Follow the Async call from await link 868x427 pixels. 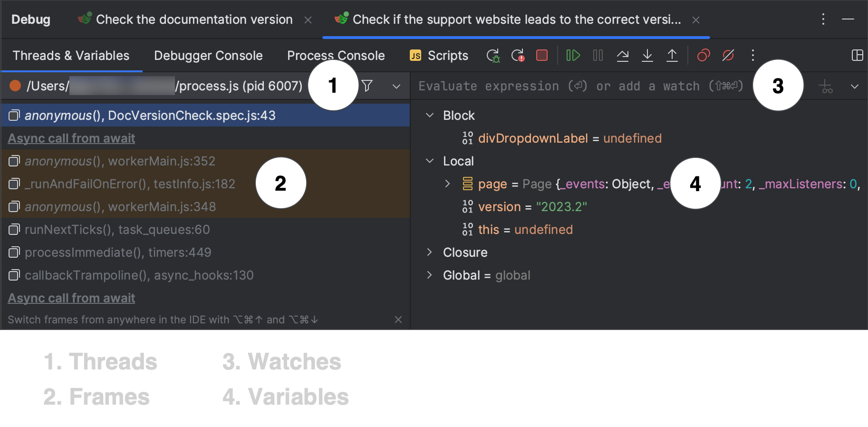[71, 138]
